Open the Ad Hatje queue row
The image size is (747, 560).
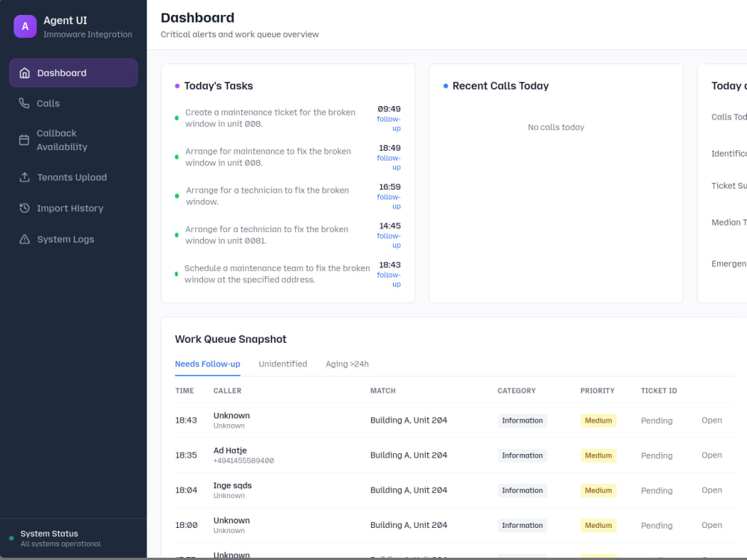tap(455, 455)
